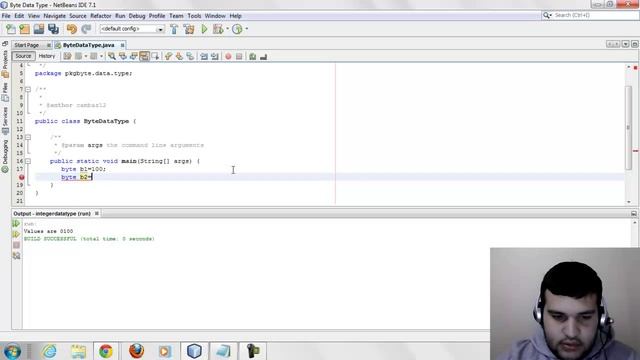Start macro recording with red circle icon
The width and height of the screenshot is (640, 360).
point(228,56)
